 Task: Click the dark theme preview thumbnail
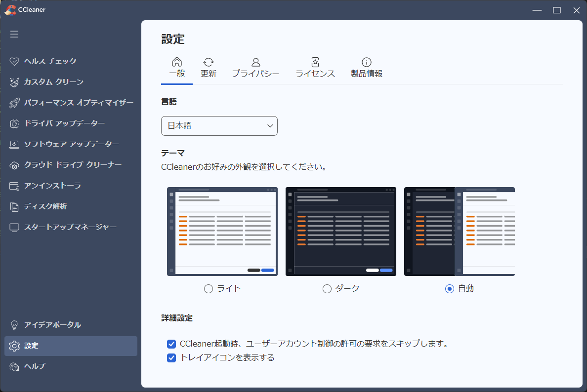click(340, 232)
